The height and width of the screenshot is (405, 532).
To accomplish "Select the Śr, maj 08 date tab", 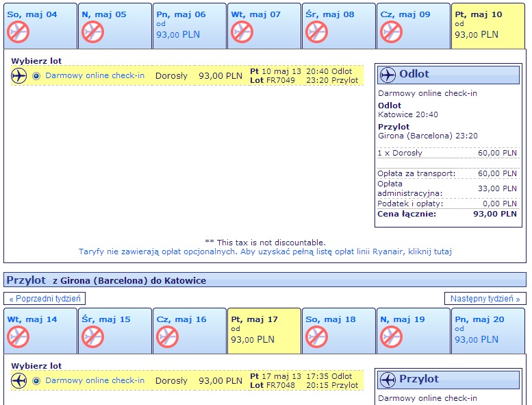I will click(339, 26).
